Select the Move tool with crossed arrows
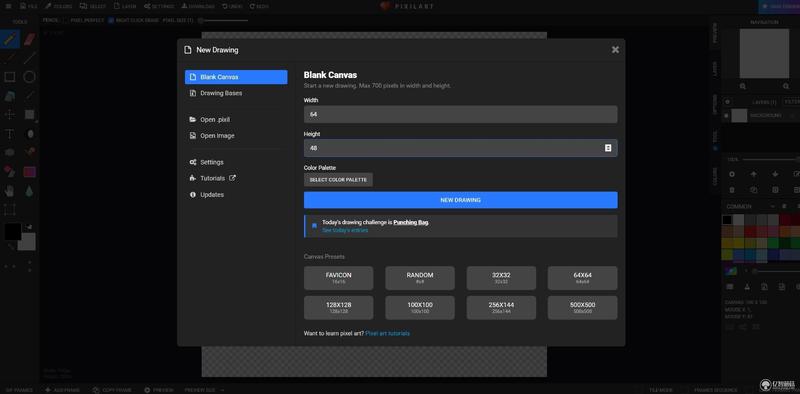 pos(10,114)
